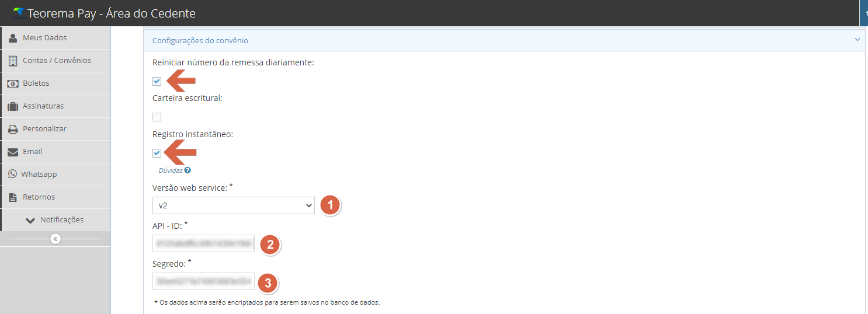Viewport: 868px width, 314px height.
Task: Enable the Carteira escritural checkbox
Action: click(157, 117)
